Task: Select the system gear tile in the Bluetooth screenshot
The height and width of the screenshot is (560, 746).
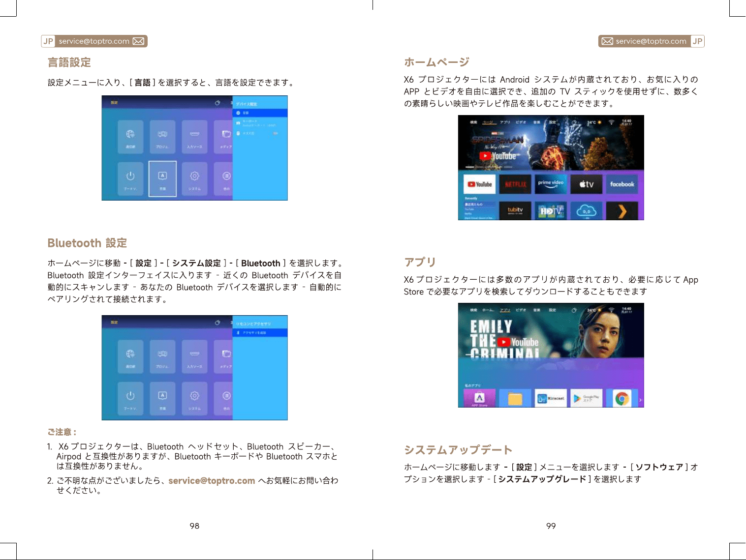Action: (194, 399)
